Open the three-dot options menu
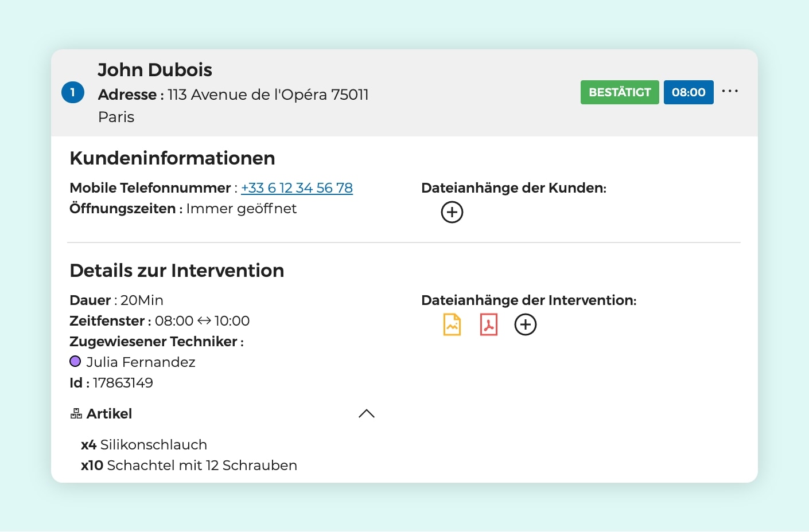Screen dimensions: 809x532 coord(730,92)
